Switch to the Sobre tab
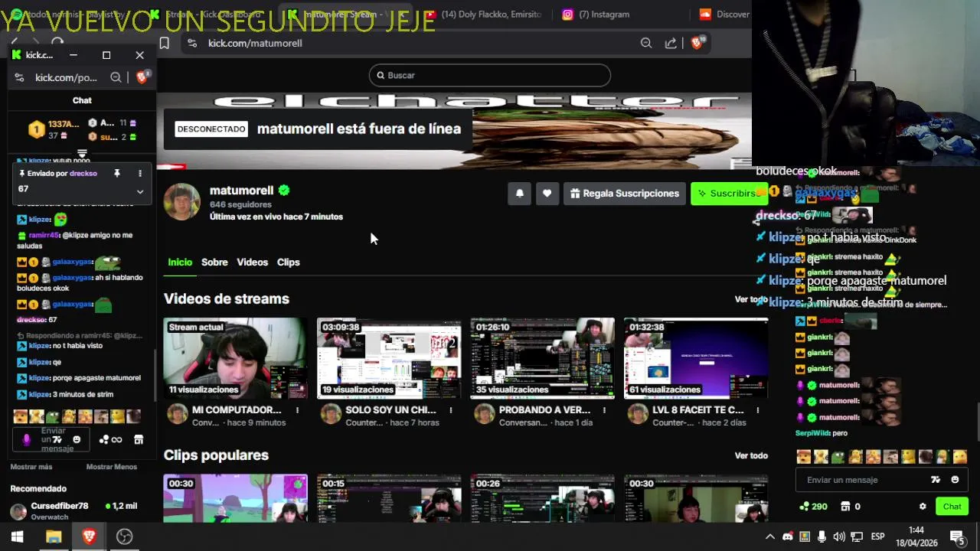Image resolution: width=980 pixels, height=551 pixels. click(214, 262)
